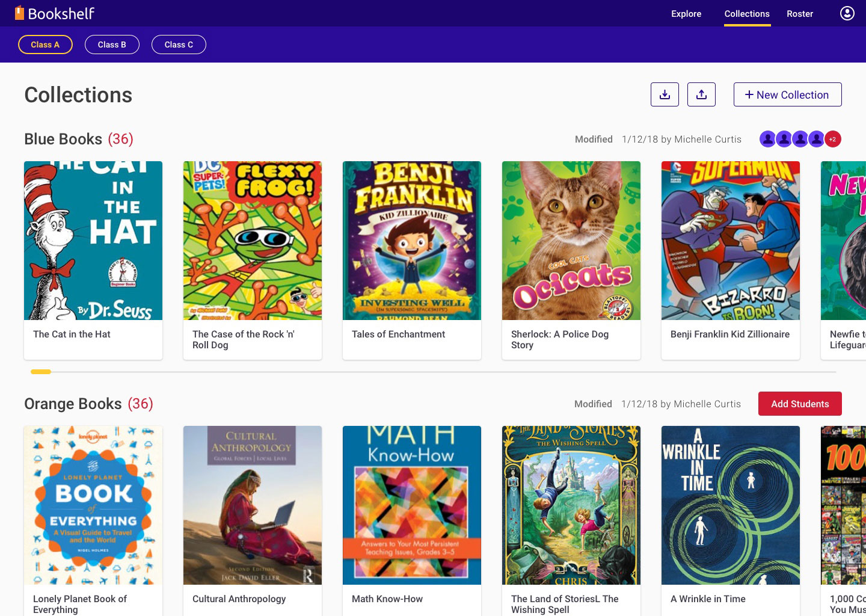Go to the Roster tab
The width and height of the screenshot is (866, 616).
(x=800, y=14)
